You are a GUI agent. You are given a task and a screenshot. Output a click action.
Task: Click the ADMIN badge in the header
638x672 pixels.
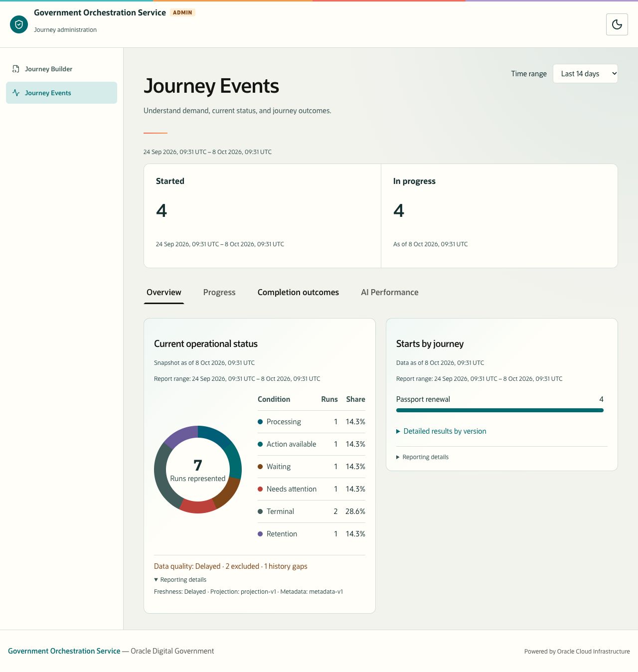pyautogui.click(x=182, y=12)
